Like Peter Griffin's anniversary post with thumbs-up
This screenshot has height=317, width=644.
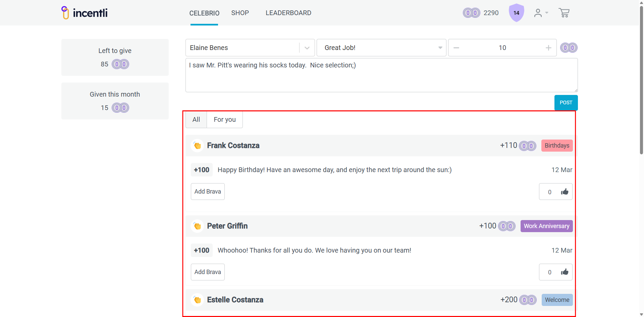click(x=565, y=272)
